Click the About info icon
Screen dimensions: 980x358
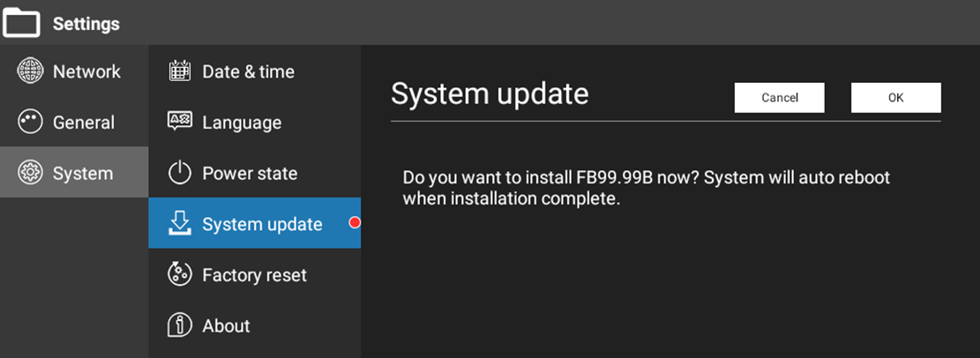tap(180, 325)
